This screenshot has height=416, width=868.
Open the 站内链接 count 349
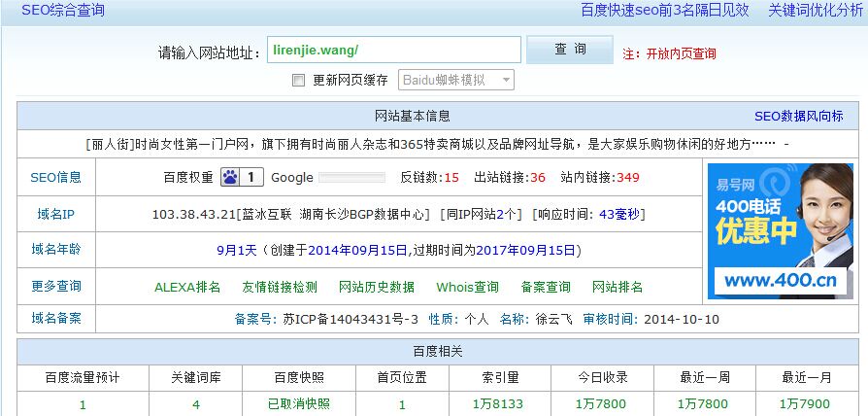(628, 178)
